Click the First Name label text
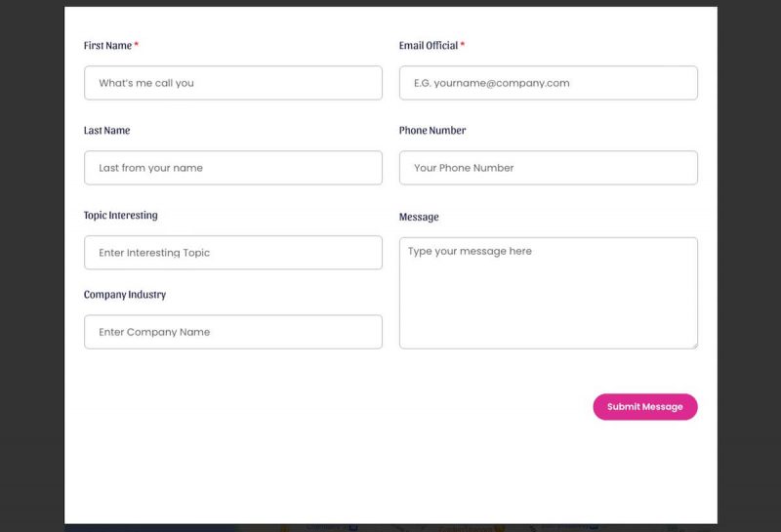Image resolution: width=781 pixels, height=532 pixels. (107, 46)
